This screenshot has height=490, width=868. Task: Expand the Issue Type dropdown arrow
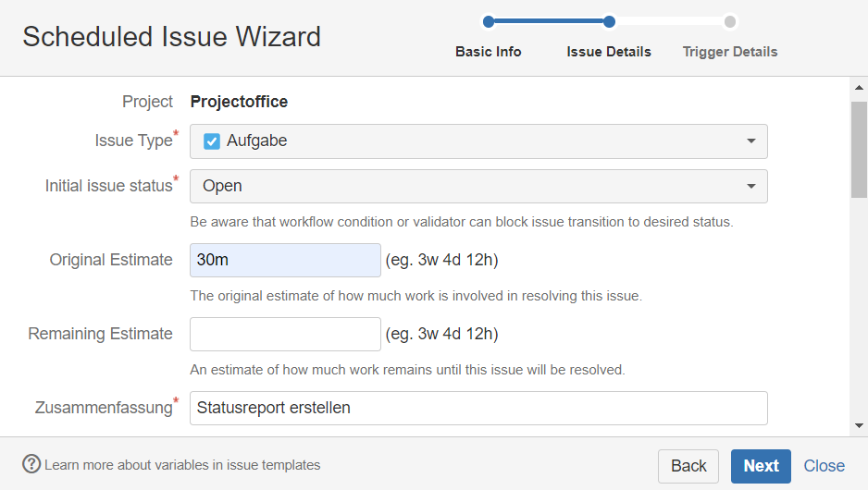click(x=751, y=141)
